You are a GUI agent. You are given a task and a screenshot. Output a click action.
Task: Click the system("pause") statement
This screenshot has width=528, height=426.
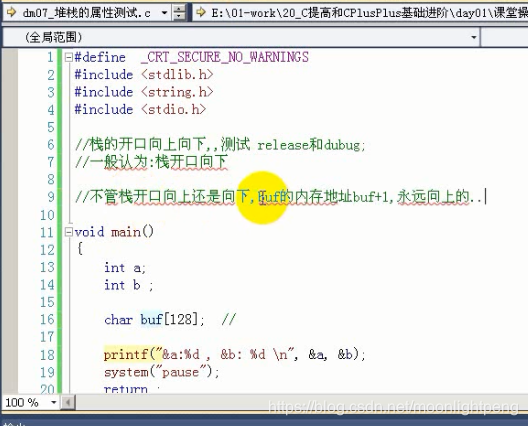pyautogui.click(x=162, y=372)
